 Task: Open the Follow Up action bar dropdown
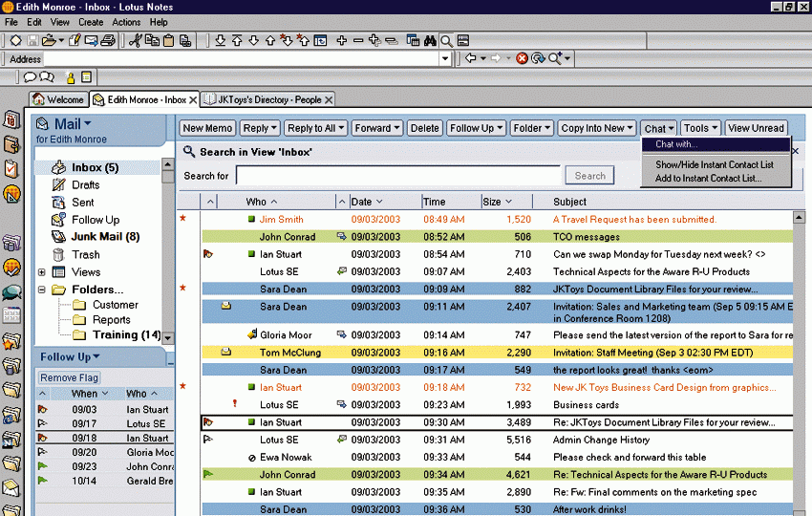coord(476,128)
